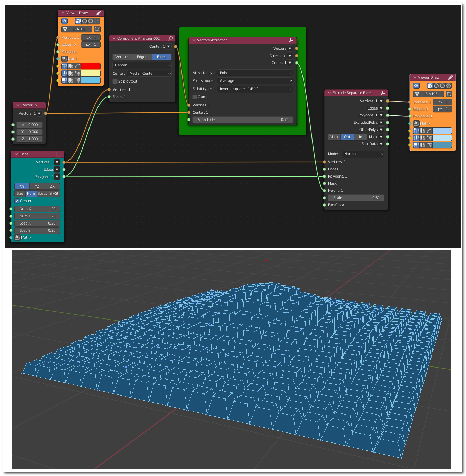Screen dimensions: 466x476
Task: Select the Vertices tab in Component Analyzer
Action: click(122, 57)
